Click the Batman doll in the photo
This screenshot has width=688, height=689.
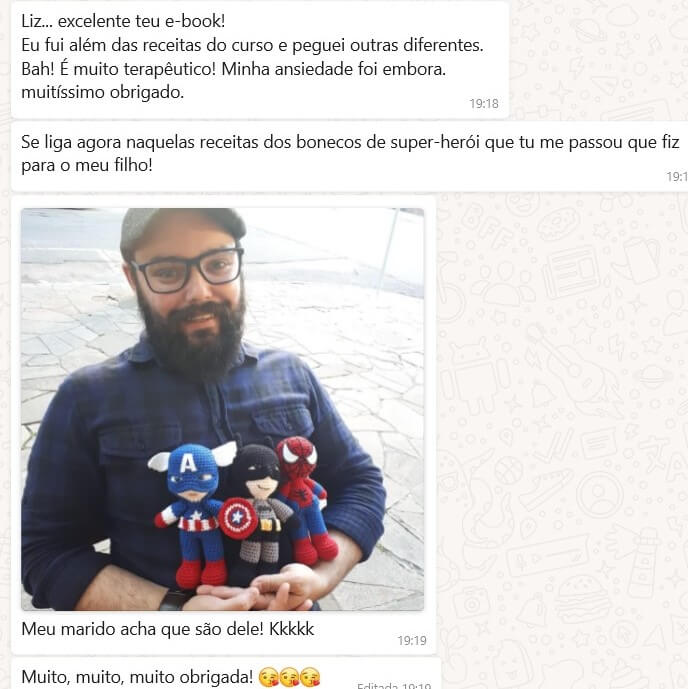(x=262, y=503)
